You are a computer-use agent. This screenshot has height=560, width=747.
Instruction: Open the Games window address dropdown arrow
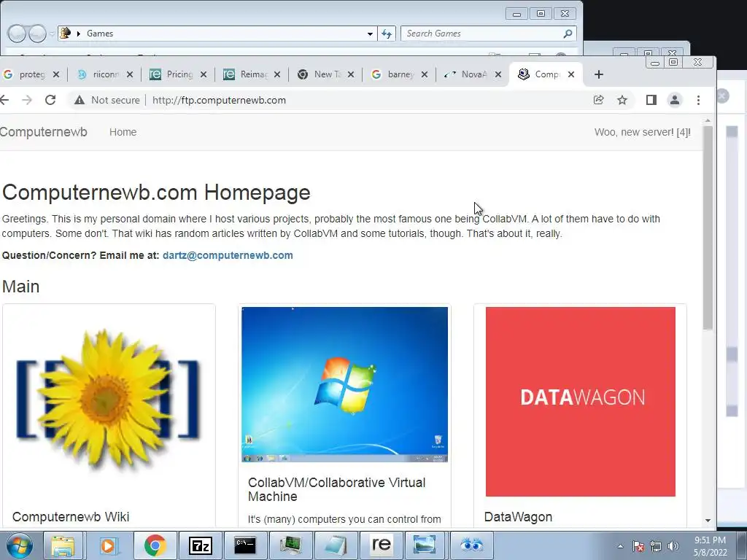pos(370,34)
